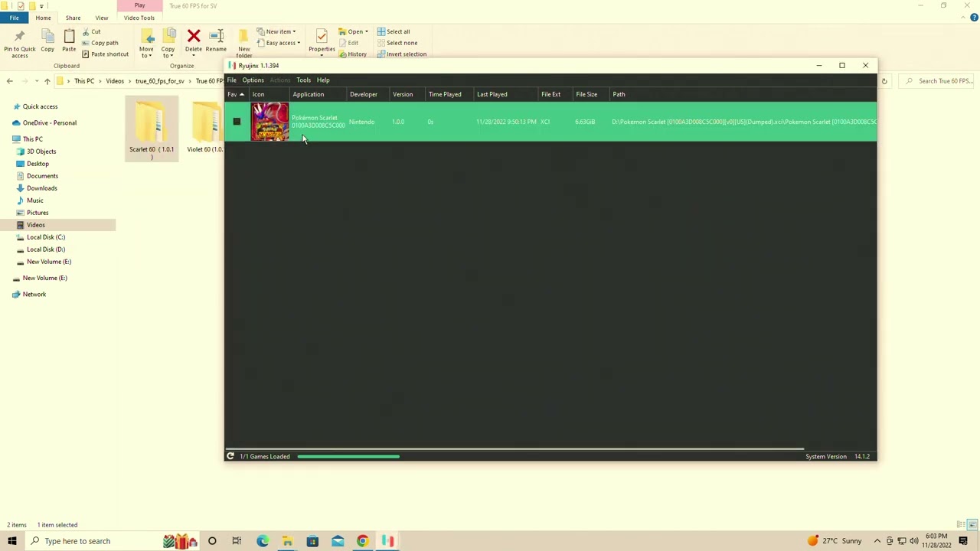Click Copy path button

[x=100, y=43]
